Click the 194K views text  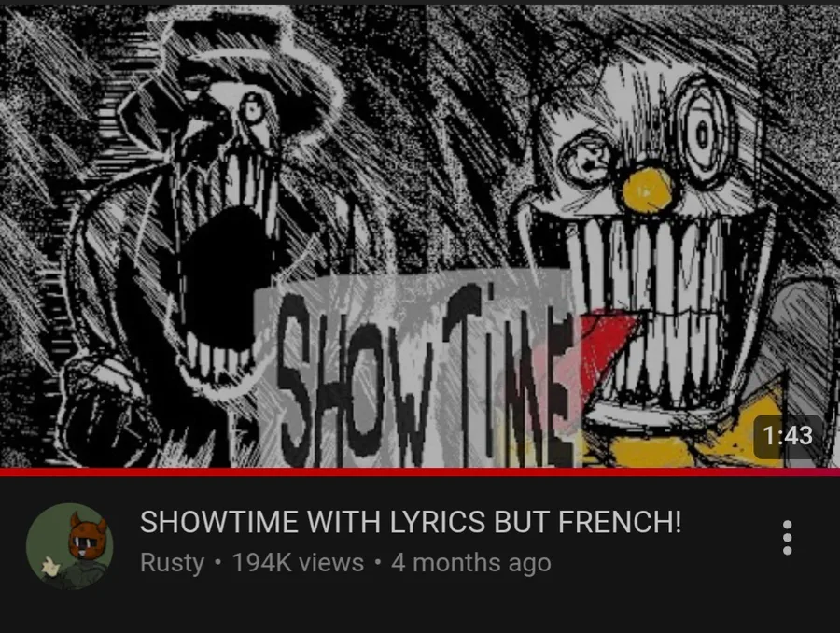click(298, 563)
